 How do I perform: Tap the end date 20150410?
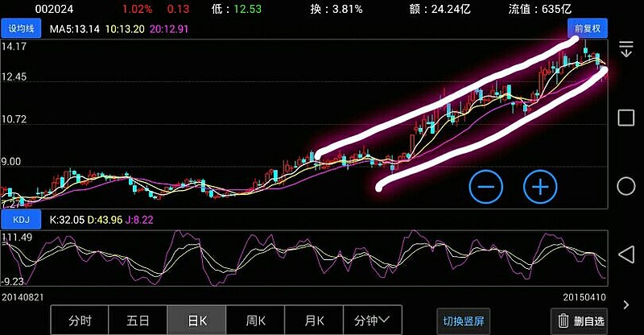(x=584, y=297)
